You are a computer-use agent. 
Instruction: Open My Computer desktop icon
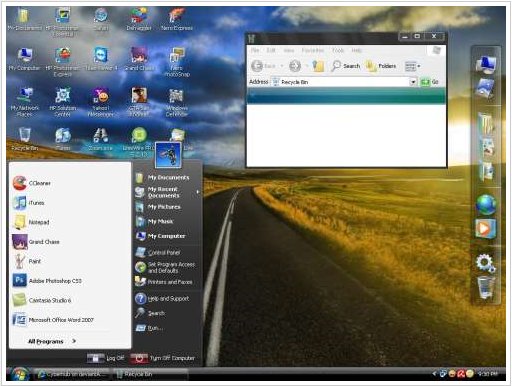coord(24,59)
